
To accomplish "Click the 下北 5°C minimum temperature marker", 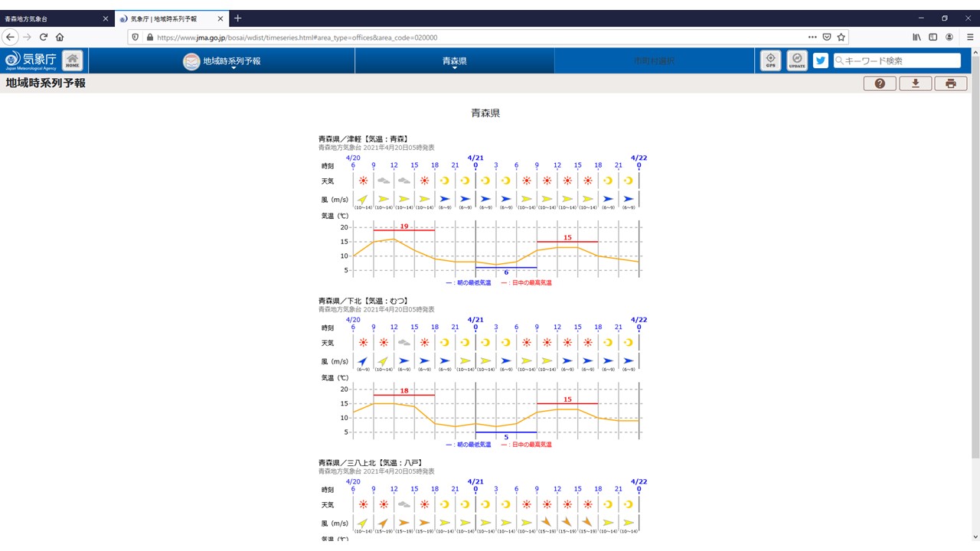I will (506, 435).
